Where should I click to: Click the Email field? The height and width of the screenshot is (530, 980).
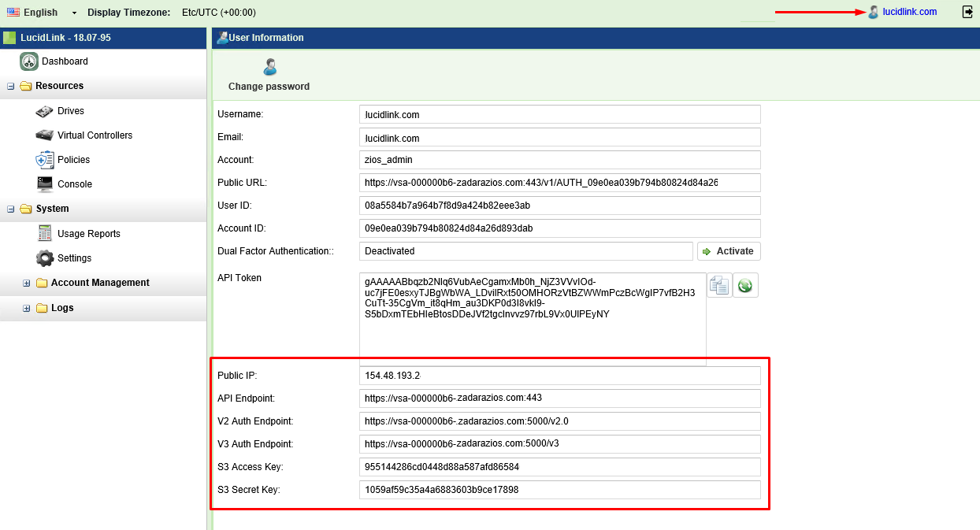tap(560, 138)
